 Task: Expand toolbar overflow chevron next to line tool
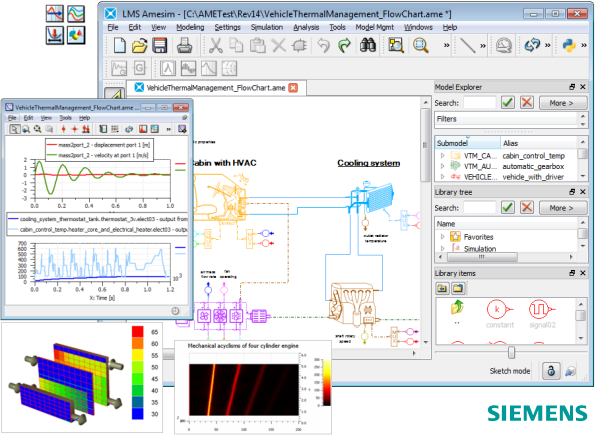click(483, 46)
